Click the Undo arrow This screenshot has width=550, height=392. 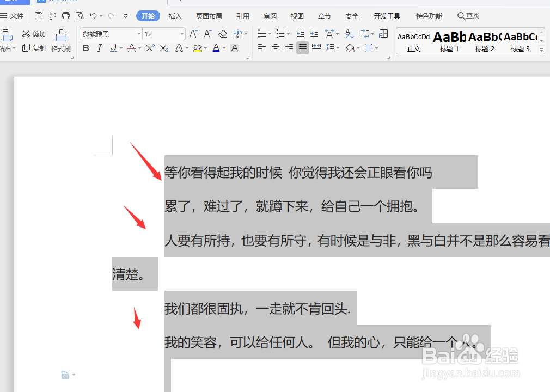point(93,16)
